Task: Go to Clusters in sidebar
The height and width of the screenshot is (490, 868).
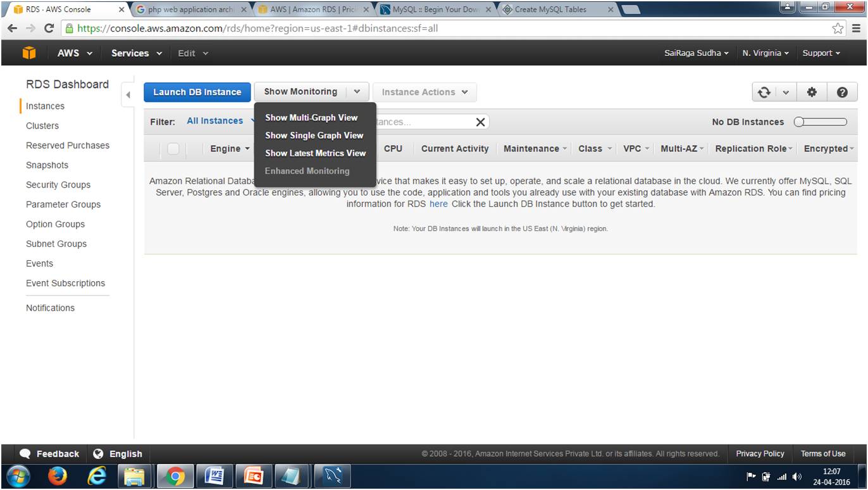Action: pos(42,126)
